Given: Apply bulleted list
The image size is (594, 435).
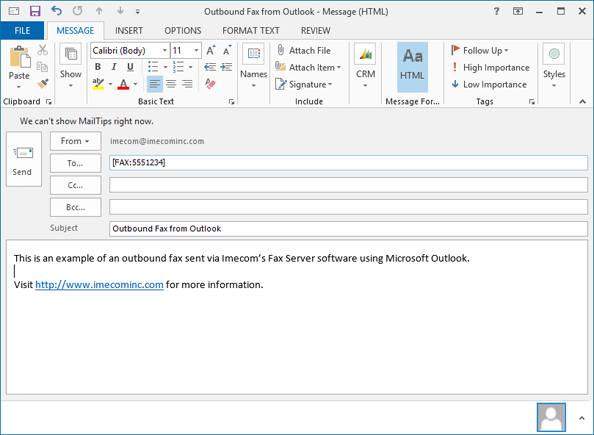Looking at the screenshot, I should point(153,67).
